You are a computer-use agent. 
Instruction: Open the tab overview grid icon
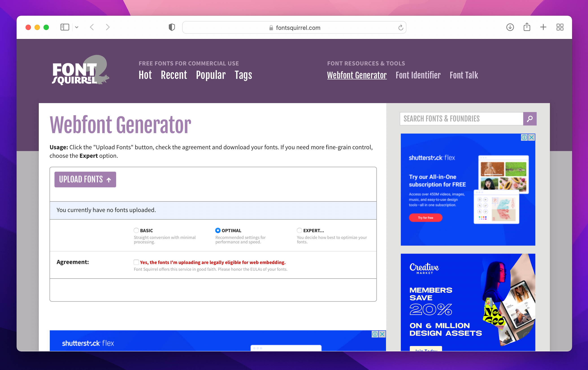tap(560, 27)
